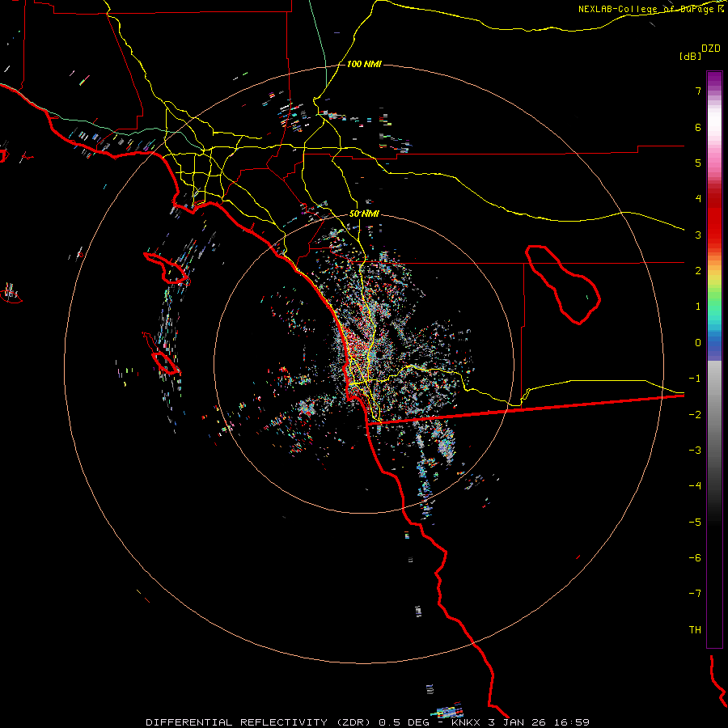Click the -4 value on the color scale

695,486
